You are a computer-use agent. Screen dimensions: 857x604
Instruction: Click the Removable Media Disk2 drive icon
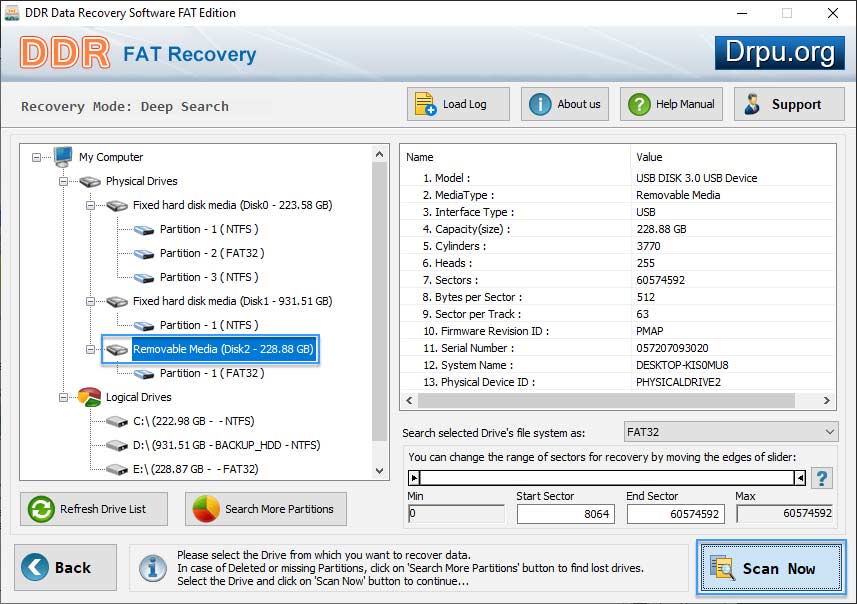pos(117,349)
